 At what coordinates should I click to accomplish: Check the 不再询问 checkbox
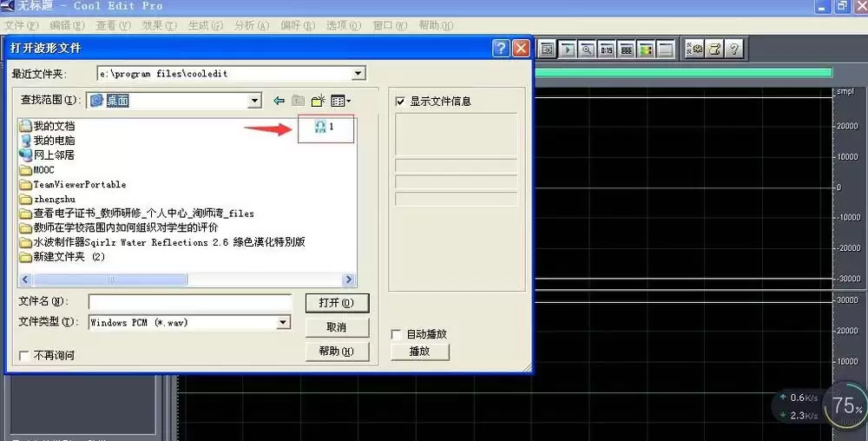pyautogui.click(x=23, y=355)
